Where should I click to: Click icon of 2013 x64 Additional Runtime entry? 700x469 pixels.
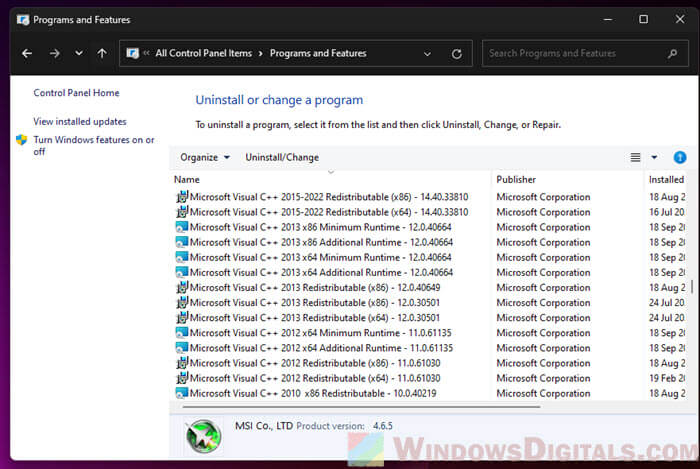182,273
